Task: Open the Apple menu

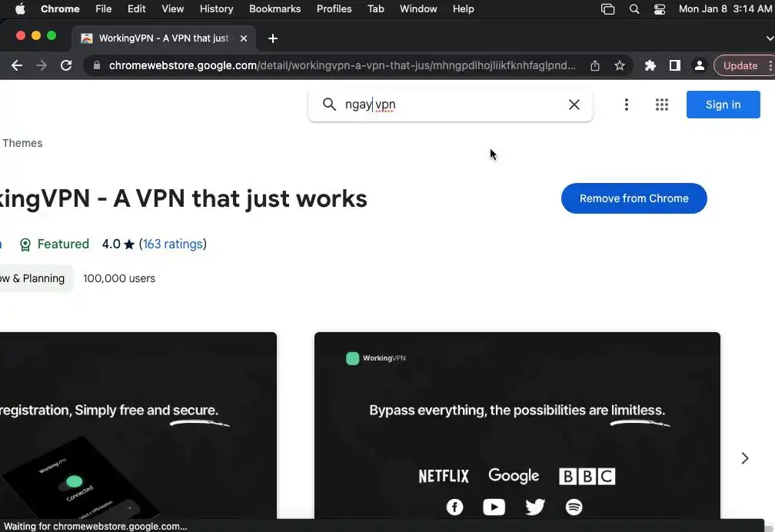Action: [x=20, y=9]
